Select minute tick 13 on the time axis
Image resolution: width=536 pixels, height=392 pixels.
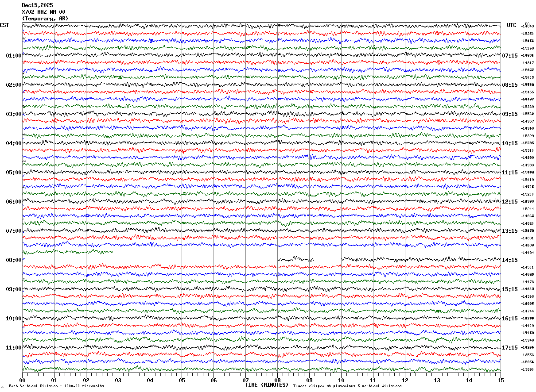[x=437, y=380]
